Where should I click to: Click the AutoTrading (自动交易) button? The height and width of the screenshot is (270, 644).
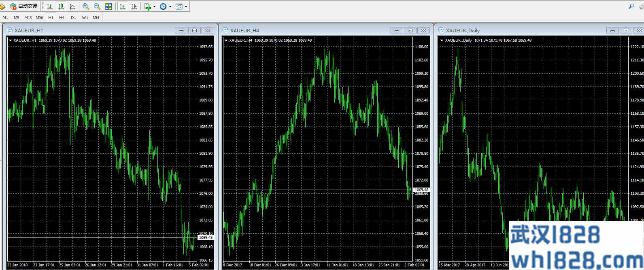click(x=23, y=6)
